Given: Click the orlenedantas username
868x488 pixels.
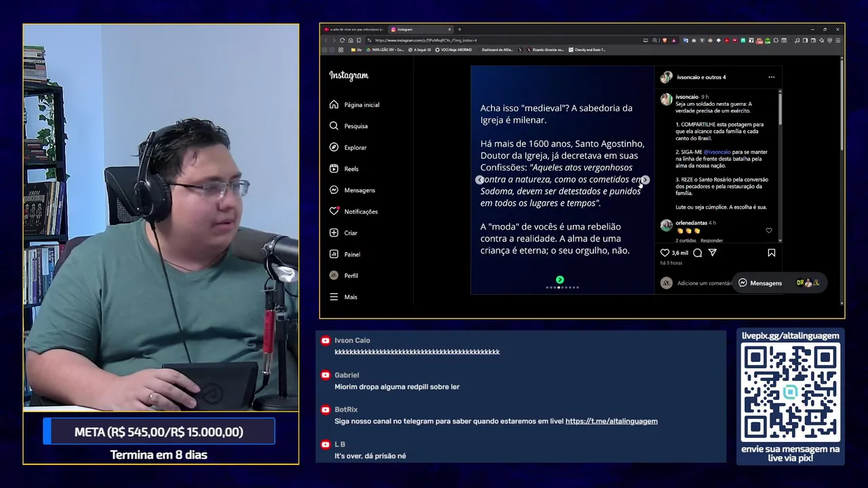Looking at the screenshot, I should coord(691,223).
